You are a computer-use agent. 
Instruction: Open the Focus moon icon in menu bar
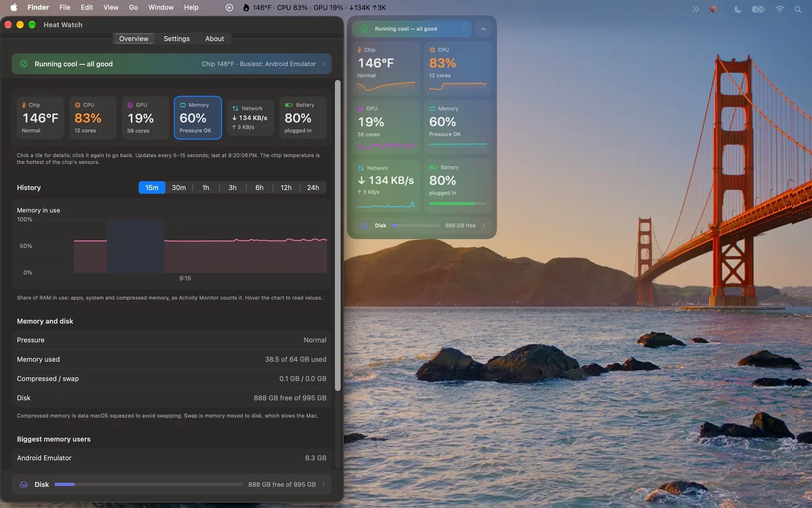pyautogui.click(x=738, y=9)
